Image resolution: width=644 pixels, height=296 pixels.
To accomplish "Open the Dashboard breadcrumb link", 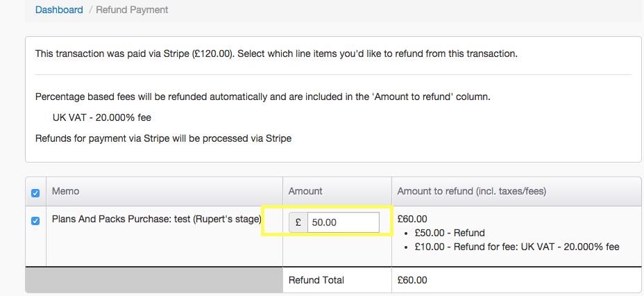I will pyautogui.click(x=59, y=10).
